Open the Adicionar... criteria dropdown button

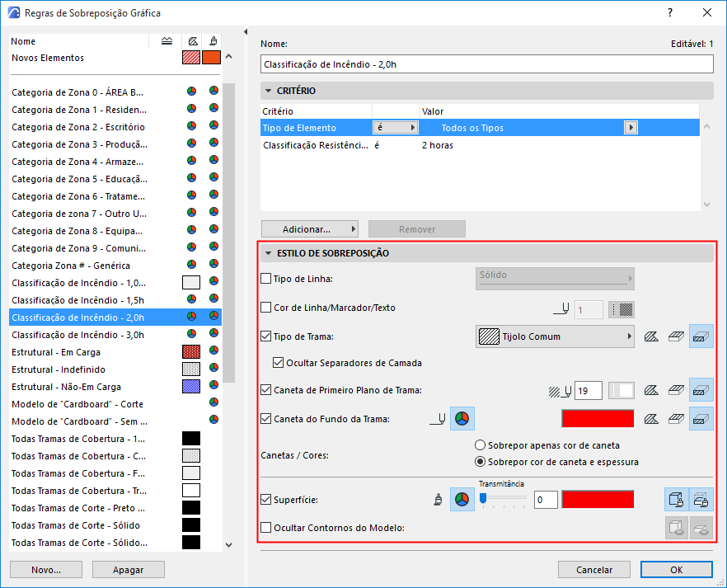310,229
